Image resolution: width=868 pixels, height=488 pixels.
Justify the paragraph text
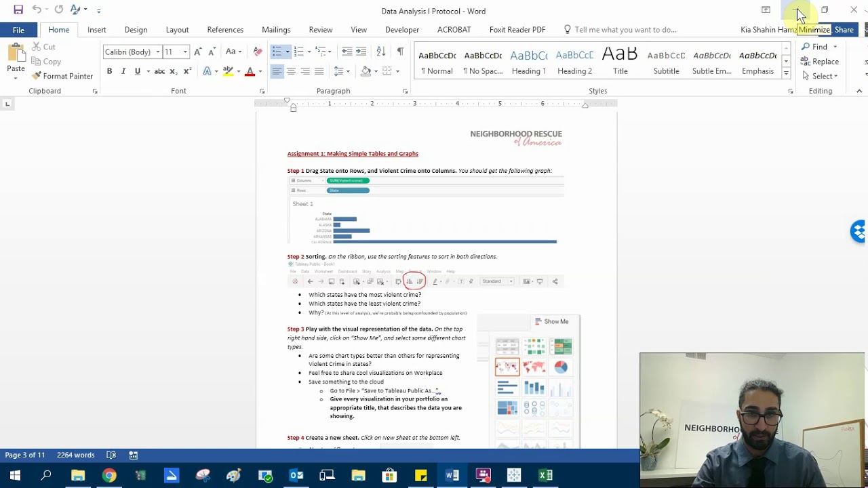point(319,71)
